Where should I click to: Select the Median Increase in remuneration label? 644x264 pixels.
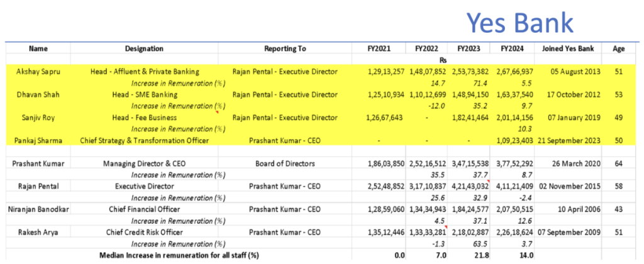pos(179,255)
